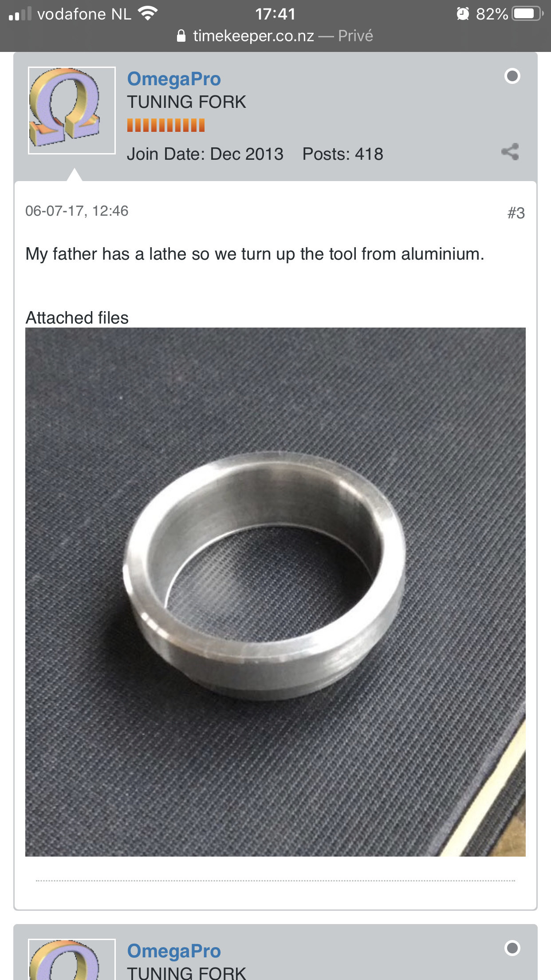Tap the cellular signal bars icon
Viewport: 551px width, 980px height.
(x=20, y=14)
